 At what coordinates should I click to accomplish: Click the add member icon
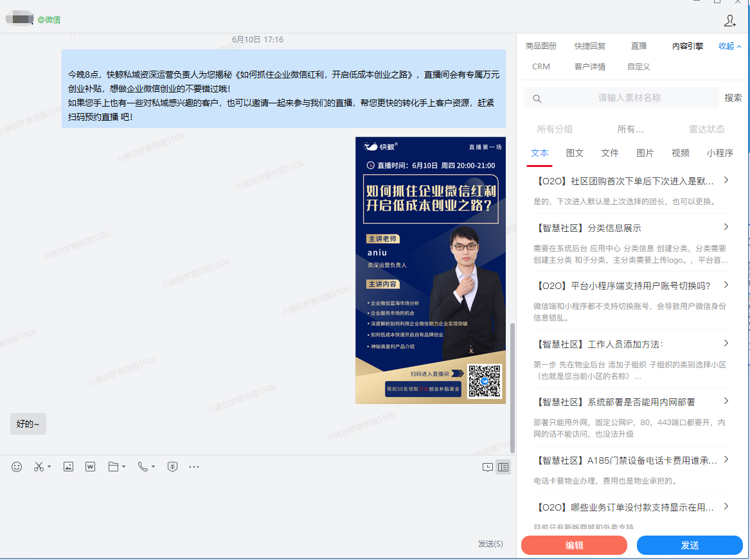coord(729,21)
